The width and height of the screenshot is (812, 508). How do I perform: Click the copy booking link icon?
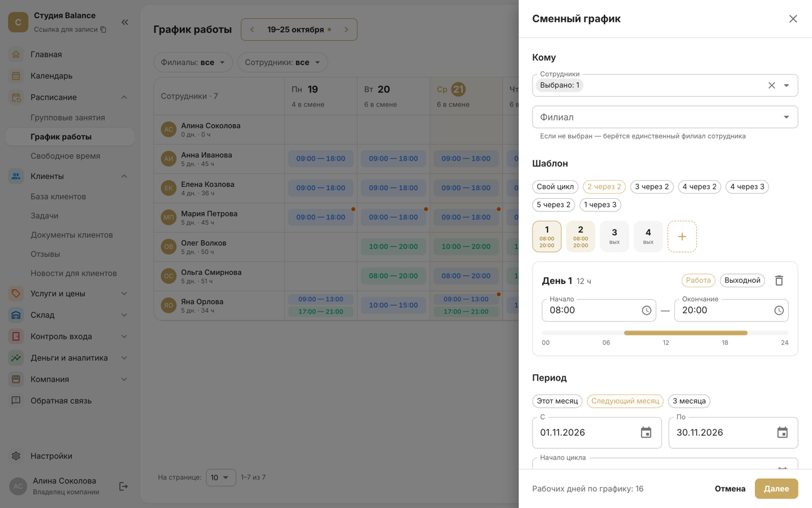103,29
